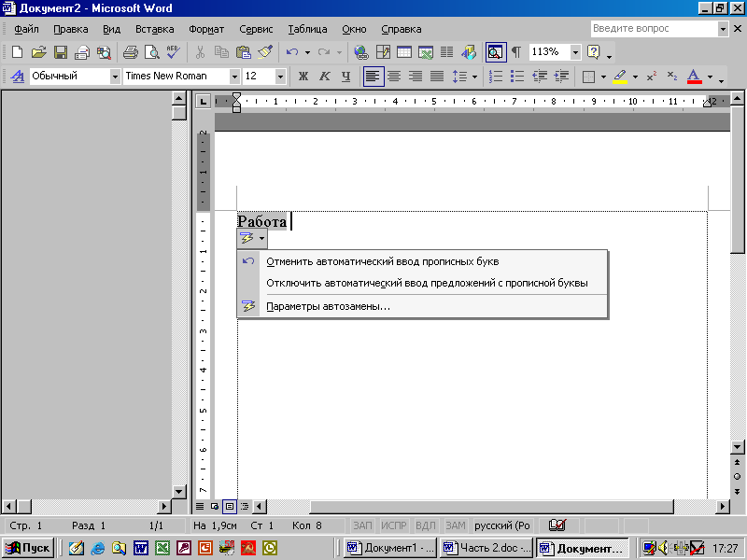Insert Excel worksheet icon
This screenshot has height=560, width=747.
pos(426,52)
